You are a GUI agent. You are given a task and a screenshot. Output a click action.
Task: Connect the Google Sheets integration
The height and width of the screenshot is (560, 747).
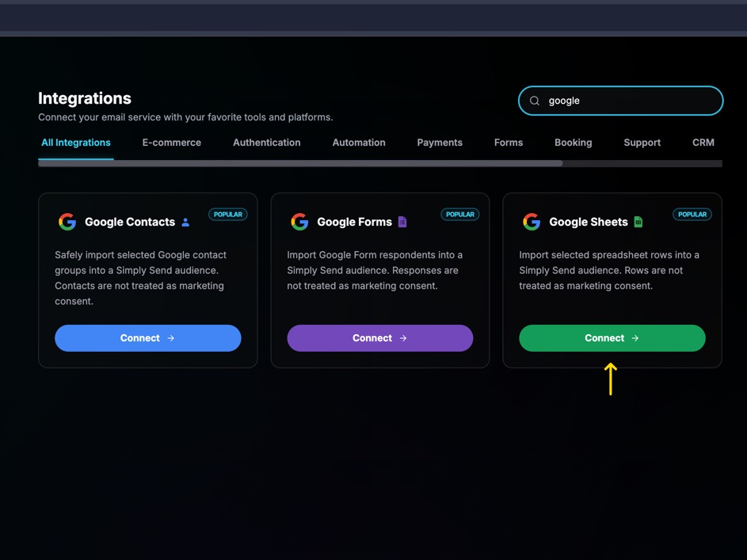click(x=612, y=338)
